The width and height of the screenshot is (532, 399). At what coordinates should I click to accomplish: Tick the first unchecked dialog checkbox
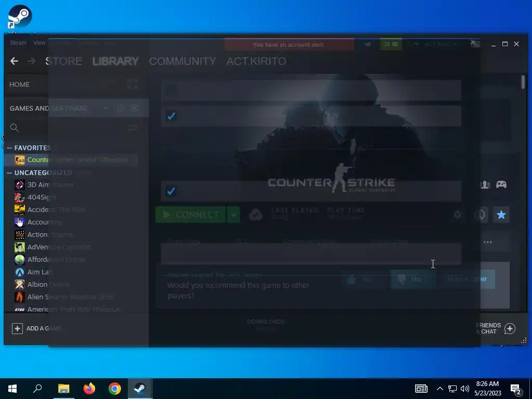pos(171,90)
